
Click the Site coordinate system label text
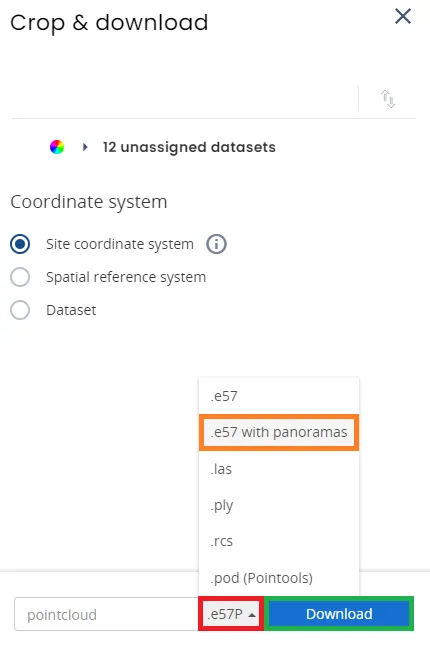[120, 244]
